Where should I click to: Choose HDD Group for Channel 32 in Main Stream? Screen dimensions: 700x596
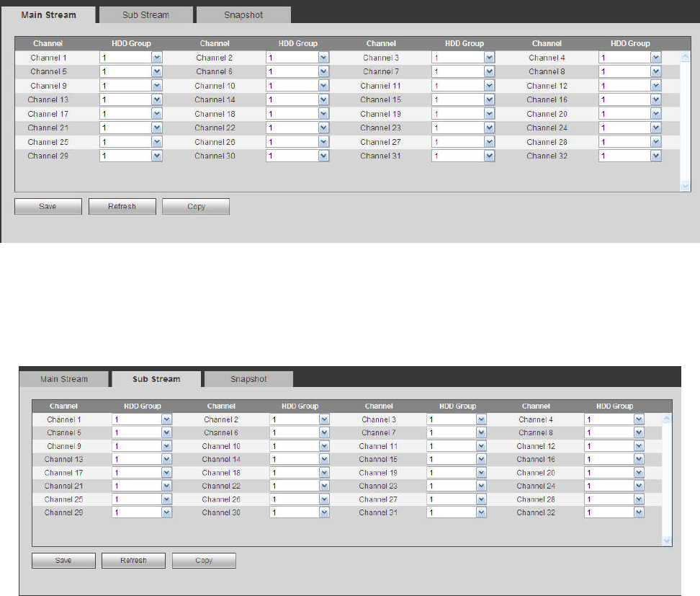(x=630, y=156)
